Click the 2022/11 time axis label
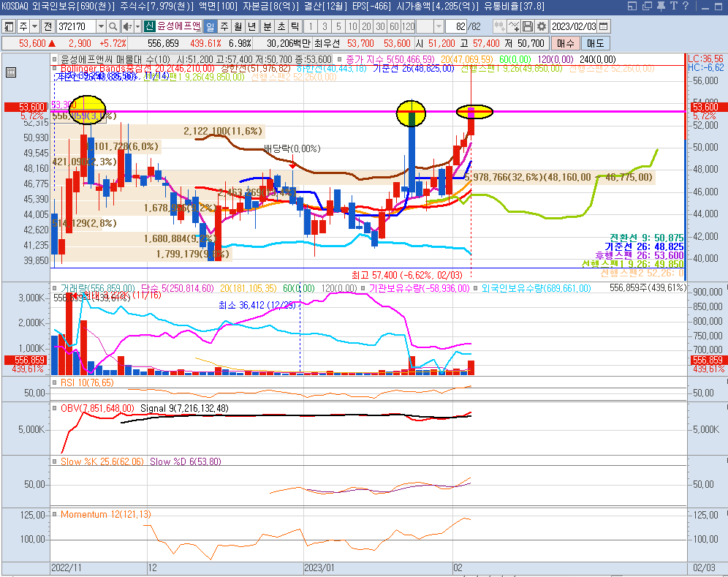Screen dimensions: 728x577 tap(66, 567)
